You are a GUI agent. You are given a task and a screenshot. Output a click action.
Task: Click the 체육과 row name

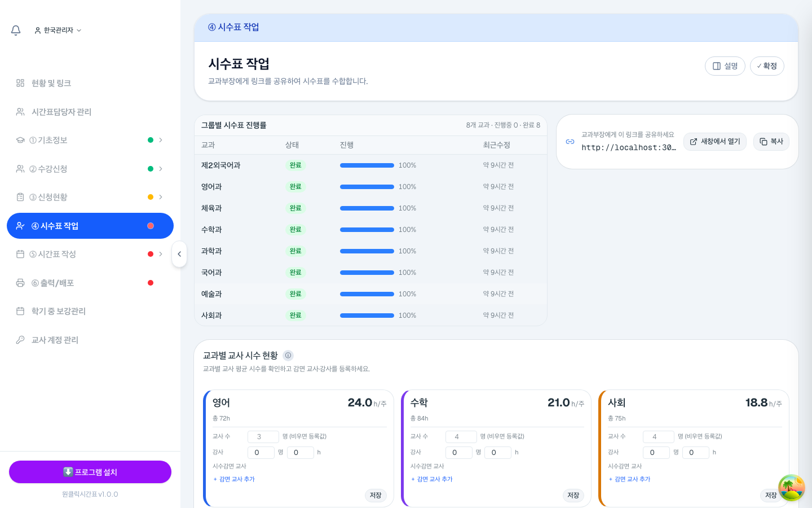click(211, 208)
